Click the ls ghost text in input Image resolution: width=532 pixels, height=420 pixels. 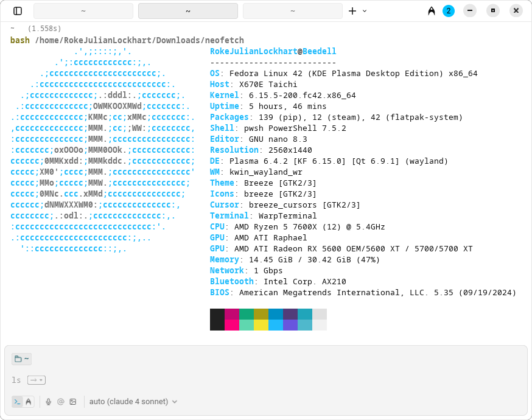[x=16, y=380]
